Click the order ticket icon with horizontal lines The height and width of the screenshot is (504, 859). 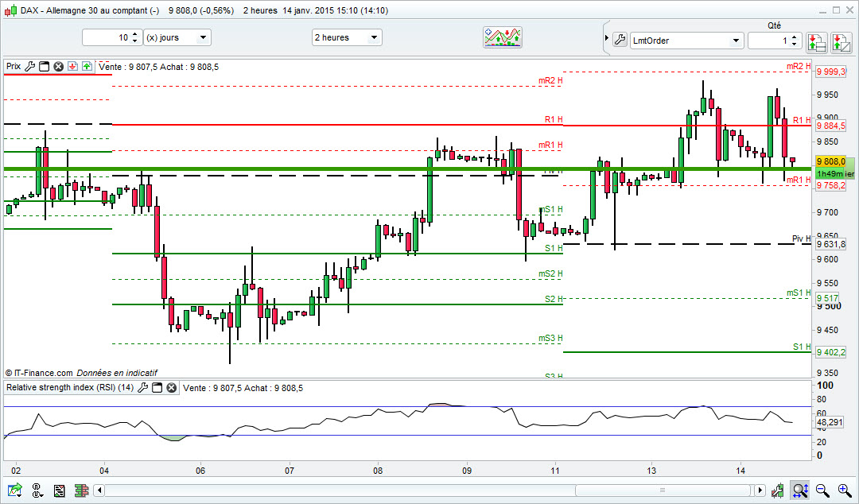[x=816, y=43]
